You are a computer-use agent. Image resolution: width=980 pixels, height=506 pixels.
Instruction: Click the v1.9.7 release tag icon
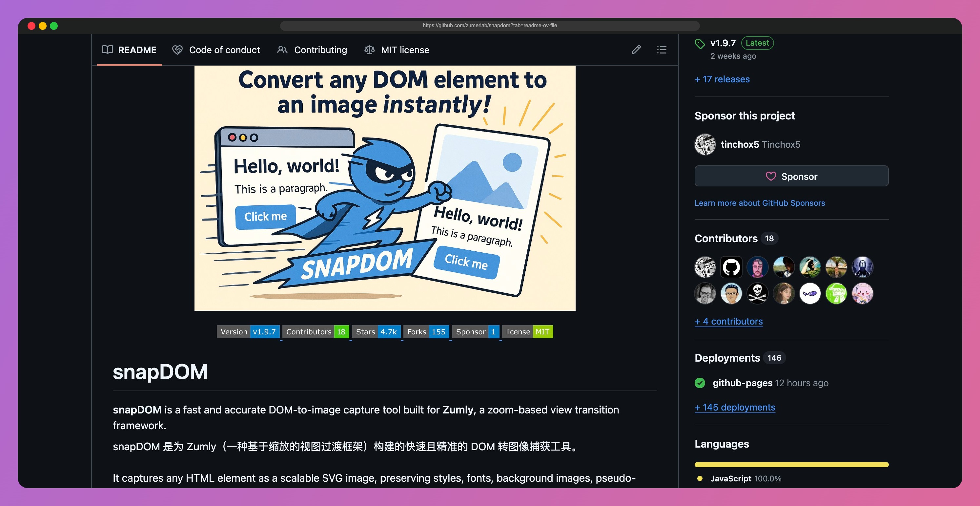click(700, 44)
